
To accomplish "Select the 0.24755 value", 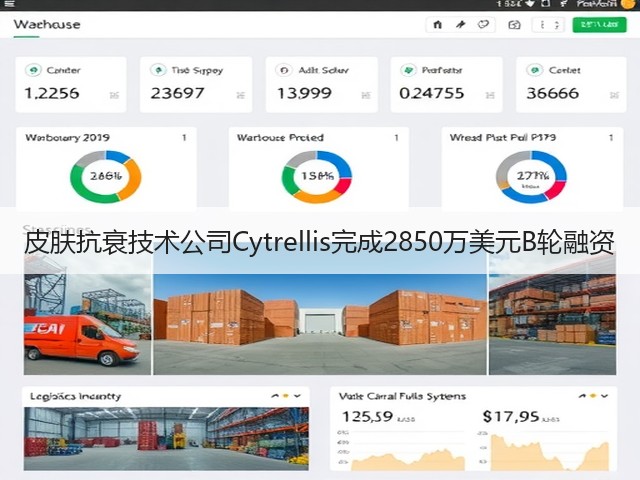I will click(432, 93).
